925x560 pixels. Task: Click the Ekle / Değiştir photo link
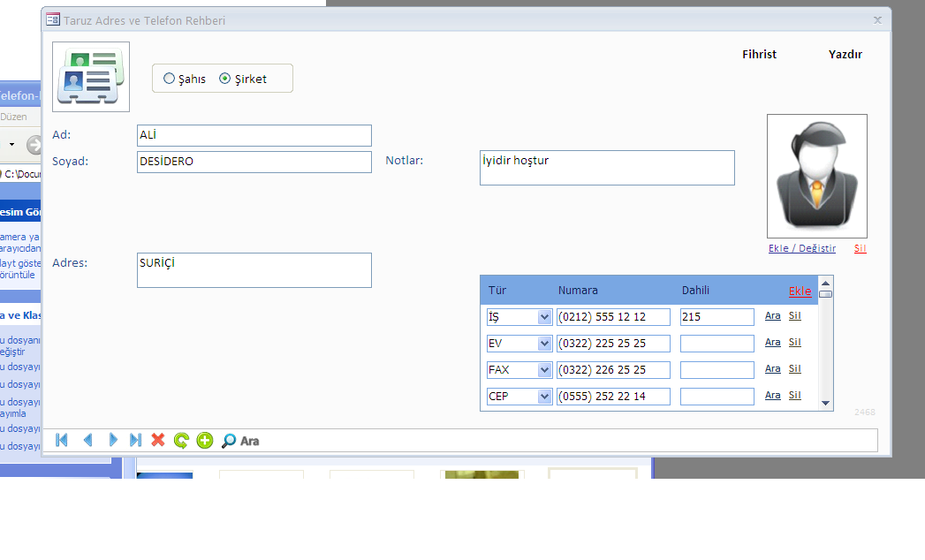[801, 248]
